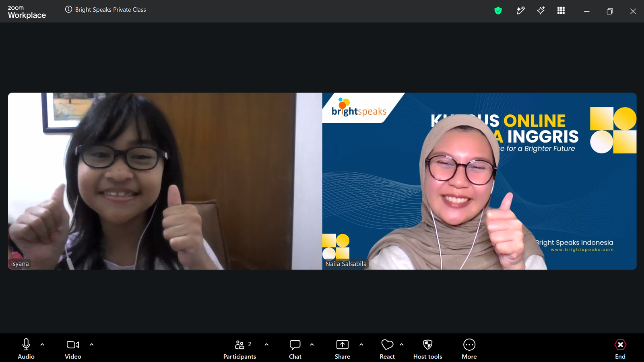
Task: Click the green encryption shield icon
Action: pyautogui.click(x=498, y=11)
